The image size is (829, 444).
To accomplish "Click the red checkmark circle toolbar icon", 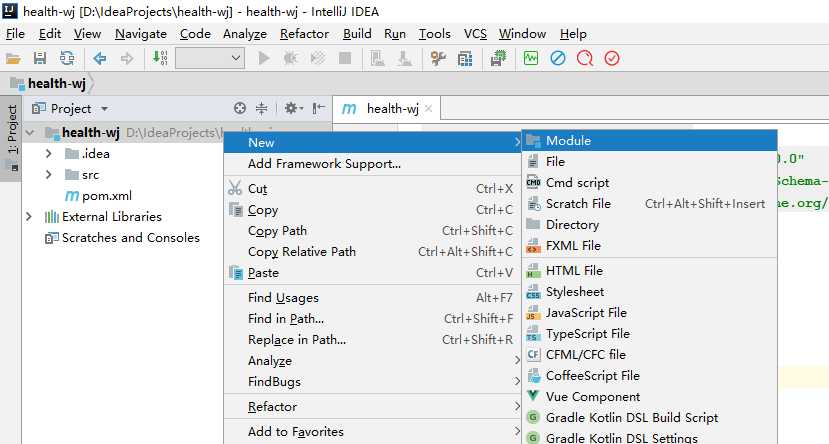I will pyautogui.click(x=612, y=58).
